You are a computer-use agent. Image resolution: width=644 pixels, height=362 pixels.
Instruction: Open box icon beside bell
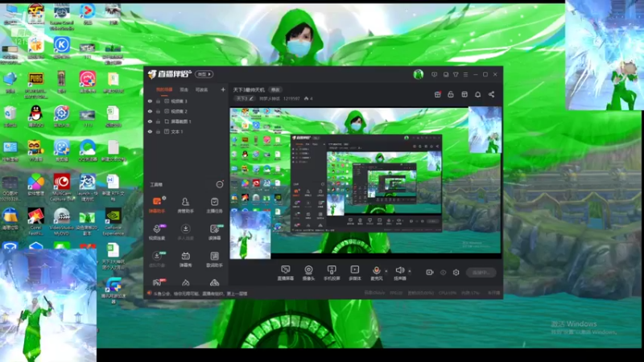[464, 94]
